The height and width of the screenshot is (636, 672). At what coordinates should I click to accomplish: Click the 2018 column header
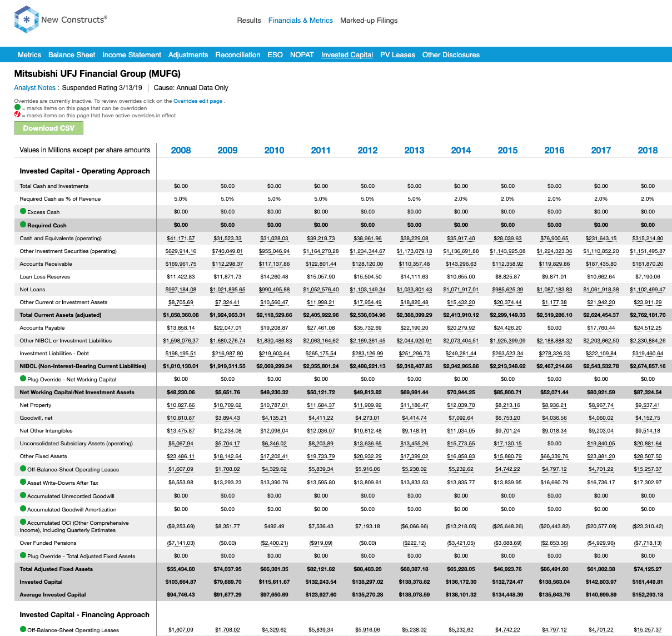pyautogui.click(x=648, y=150)
